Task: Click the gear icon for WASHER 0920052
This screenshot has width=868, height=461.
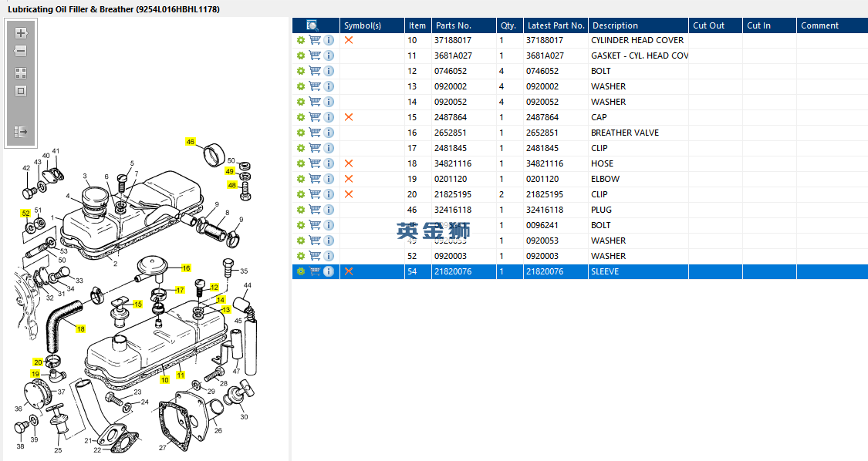Action: point(301,102)
